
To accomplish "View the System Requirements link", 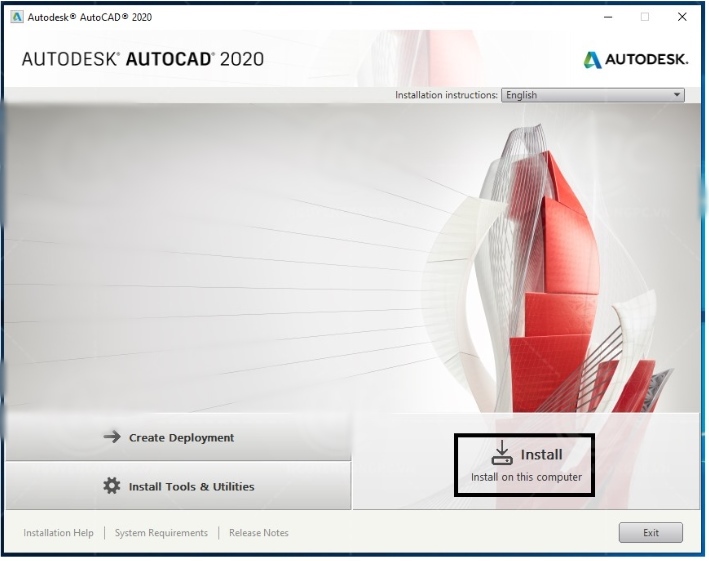I will (x=161, y=533).
